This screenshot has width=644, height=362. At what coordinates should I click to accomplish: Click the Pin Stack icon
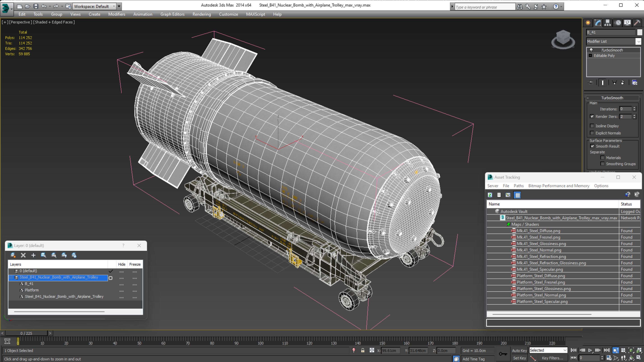(591, 83)
